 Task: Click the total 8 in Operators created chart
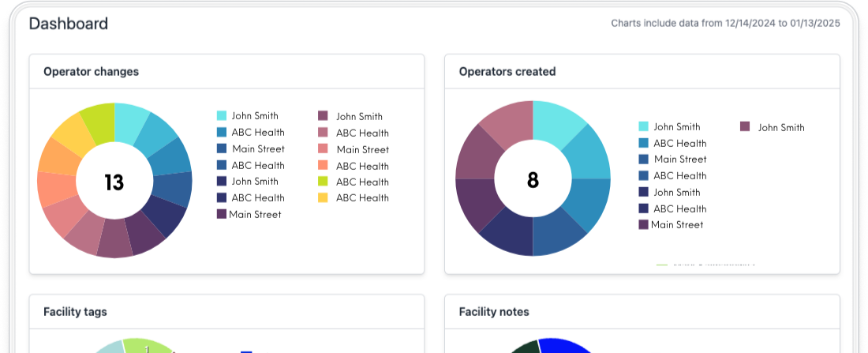(x=533, y=181)
